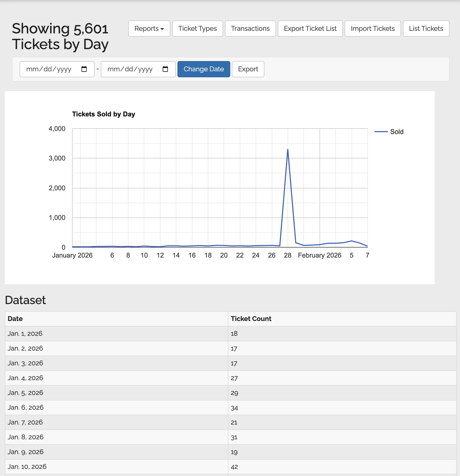Select the Jan. 5, 2026 date cell
Image resolution: width=460 pixels, height=476 pixels.
pos(116,393)
